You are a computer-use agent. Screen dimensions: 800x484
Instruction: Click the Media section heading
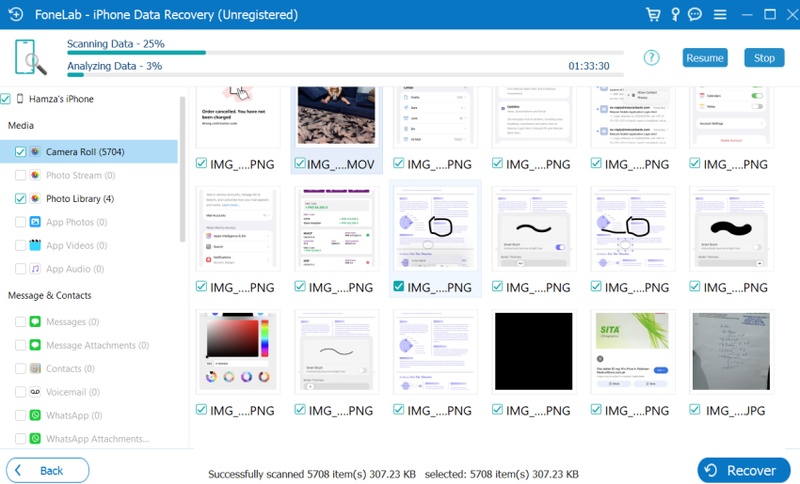[21, 125]
